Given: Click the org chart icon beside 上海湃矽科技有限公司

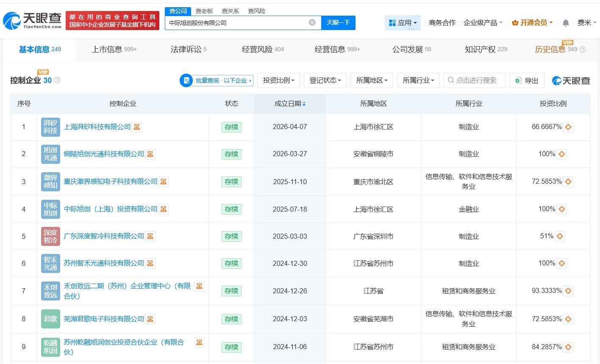Looking at the screenshot, I should (x=136, y=127).
